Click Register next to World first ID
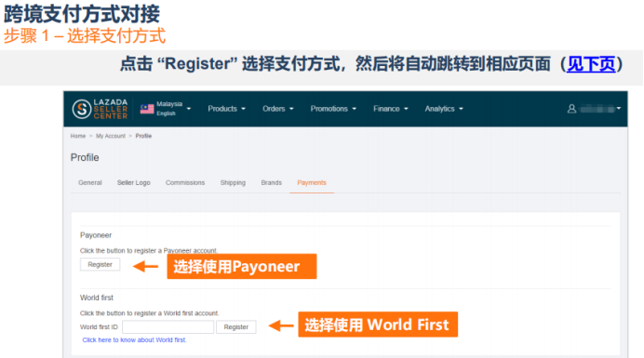644x358 pixels. (x=236, y=326)
